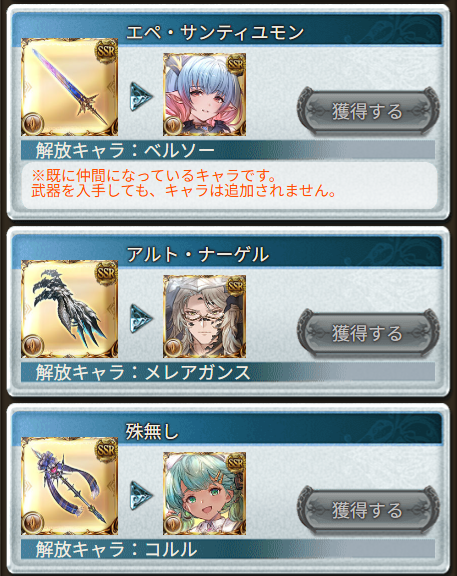The height and width of the screenshot is (576, 457).
Task: Click 獲得する button for 殊無し
Action: click(368, 510)
